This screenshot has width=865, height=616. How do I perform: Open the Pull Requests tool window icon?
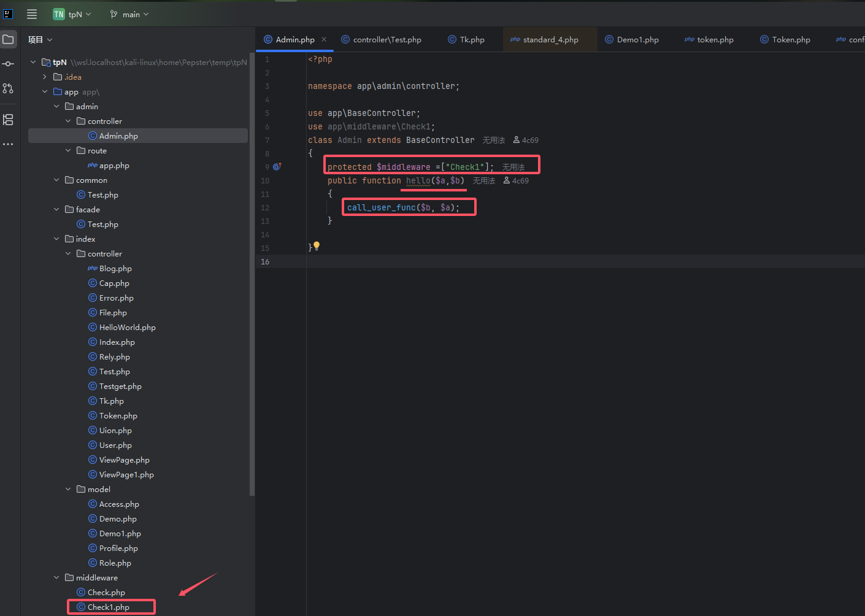(x=9, y=88)
